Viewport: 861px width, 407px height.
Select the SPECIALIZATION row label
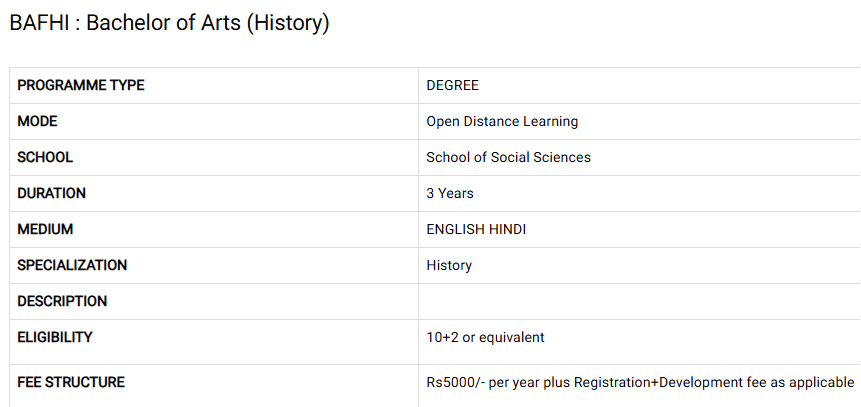tap(72, 265)
